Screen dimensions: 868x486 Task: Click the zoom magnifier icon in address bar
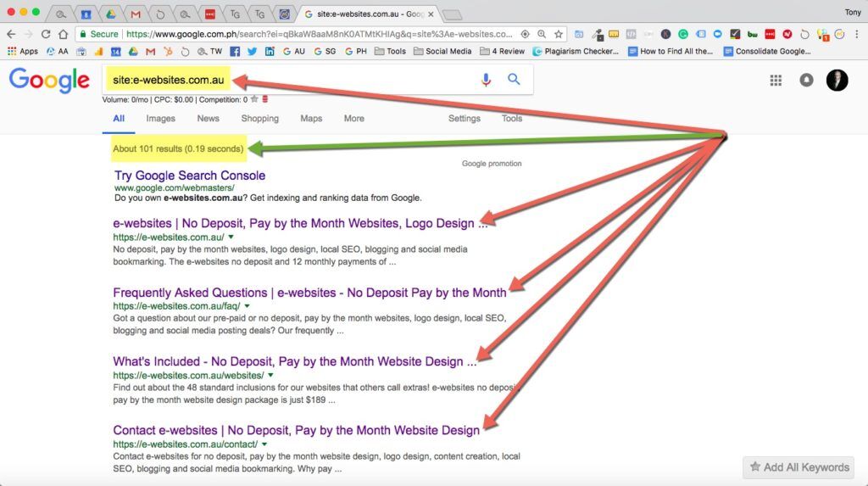[x=542, y=35]
